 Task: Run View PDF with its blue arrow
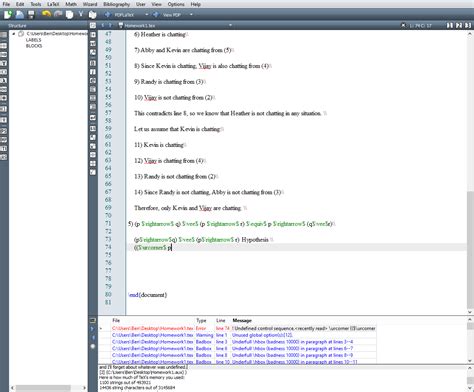156,15
